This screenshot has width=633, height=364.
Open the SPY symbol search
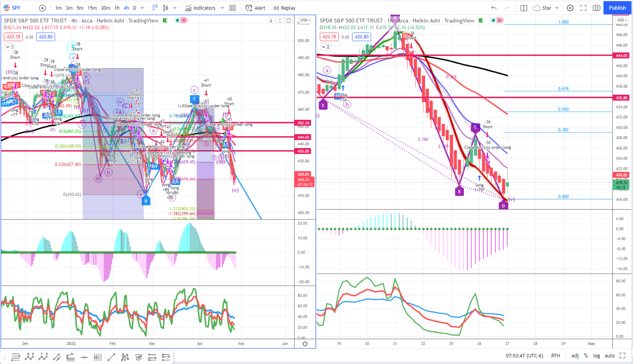(x=12, y=8)
